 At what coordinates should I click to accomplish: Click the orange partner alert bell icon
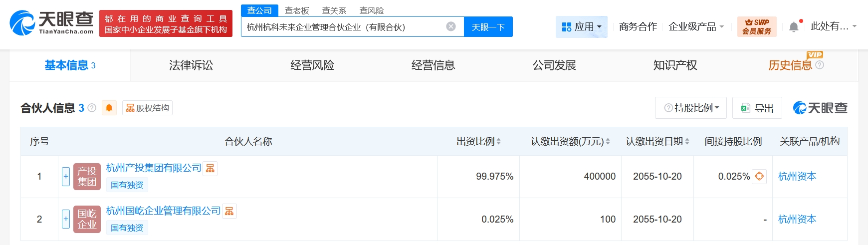tap(109, 108)
